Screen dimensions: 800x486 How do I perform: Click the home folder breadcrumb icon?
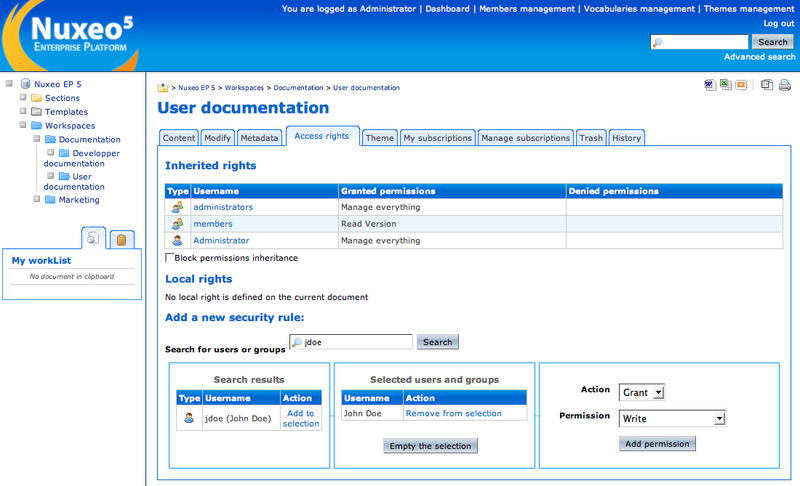163,88
